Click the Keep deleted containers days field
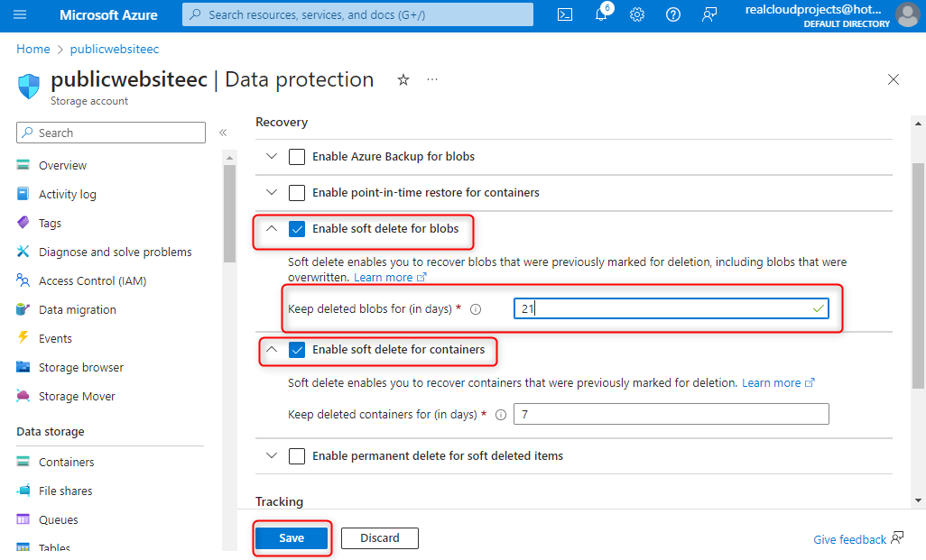 [x=671, y=414]
